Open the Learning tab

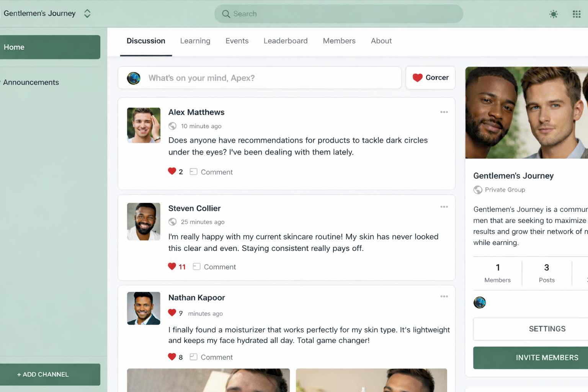pyautogui.click(x=195, y=41)
